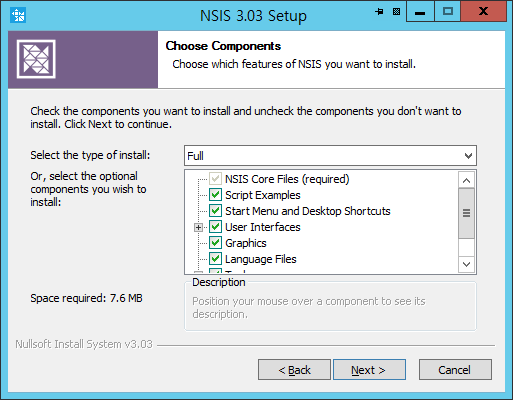Screen dimensions: 513x400
Task: Go Back to the previous page
Action: (294, 370)
